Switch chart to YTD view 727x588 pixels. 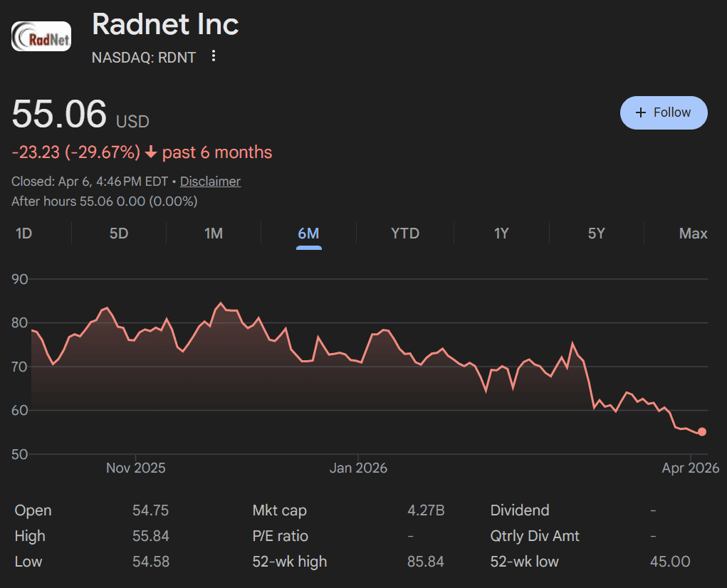click(x=405, y=233)
